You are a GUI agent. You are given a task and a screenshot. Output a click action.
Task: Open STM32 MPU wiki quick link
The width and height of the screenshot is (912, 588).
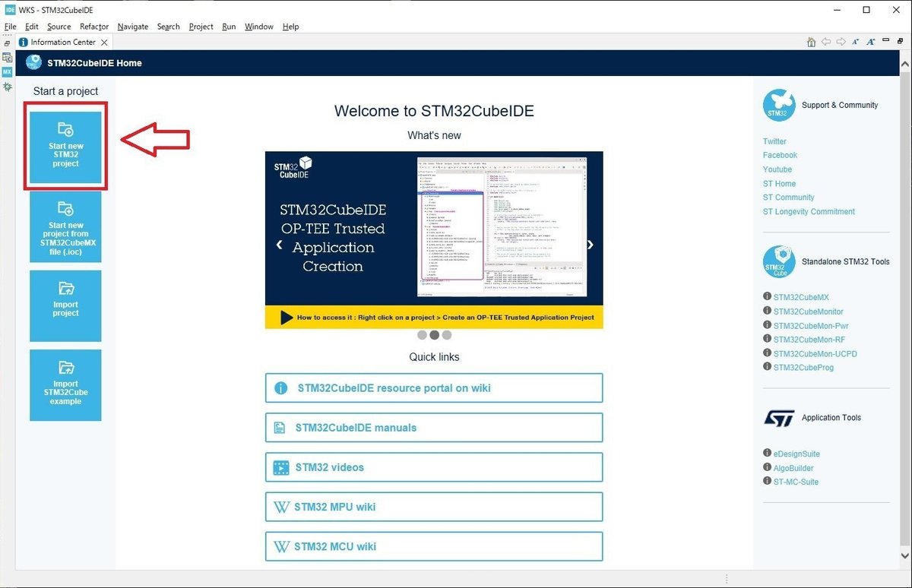(434, 507)
